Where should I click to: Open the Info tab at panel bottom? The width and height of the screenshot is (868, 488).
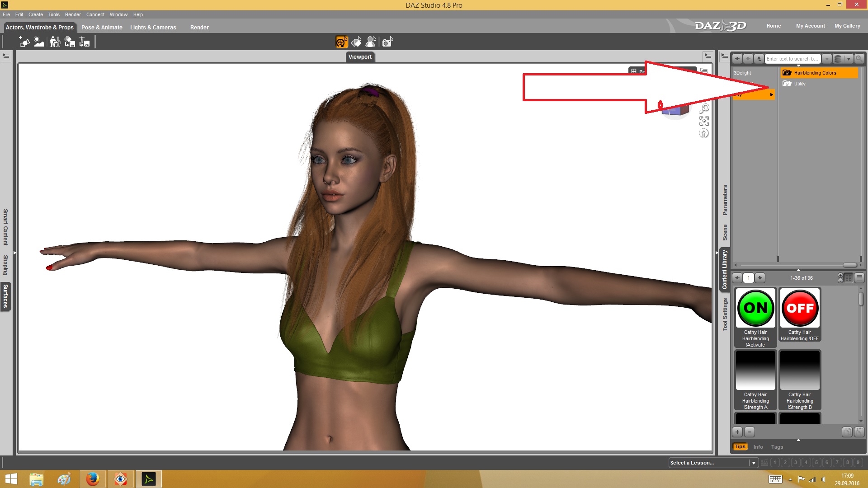pyautogui.click(x=758, y=447)
